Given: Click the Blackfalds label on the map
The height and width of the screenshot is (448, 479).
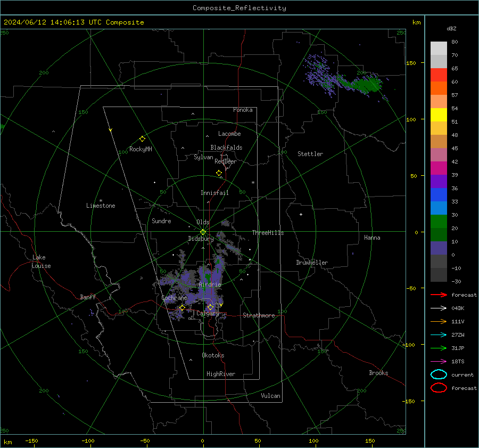Looking at the screenshot, I should (226, 148).
